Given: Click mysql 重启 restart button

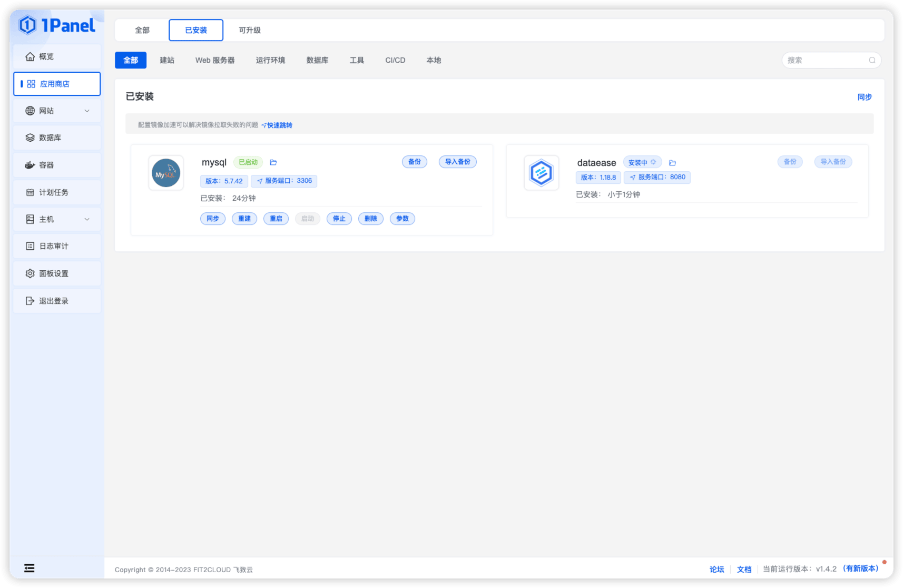Looking at the screenshot, I should point(276,219).
